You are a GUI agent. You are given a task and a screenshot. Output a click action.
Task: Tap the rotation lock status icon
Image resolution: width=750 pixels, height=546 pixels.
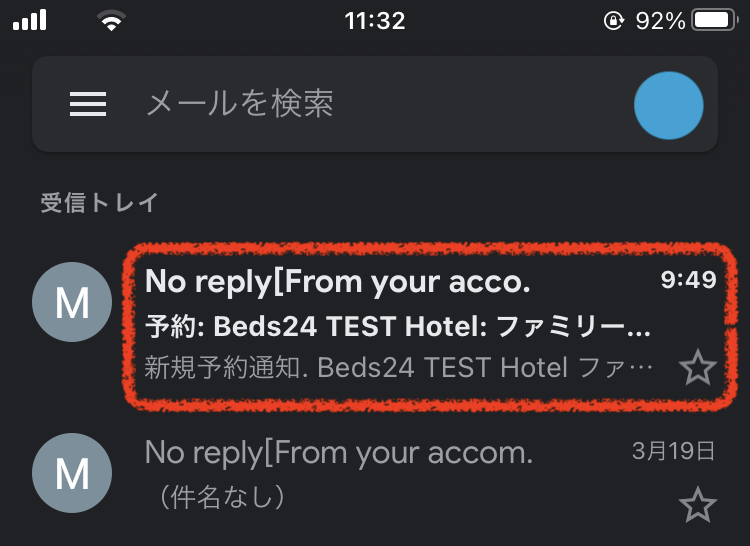pos(614,20)
